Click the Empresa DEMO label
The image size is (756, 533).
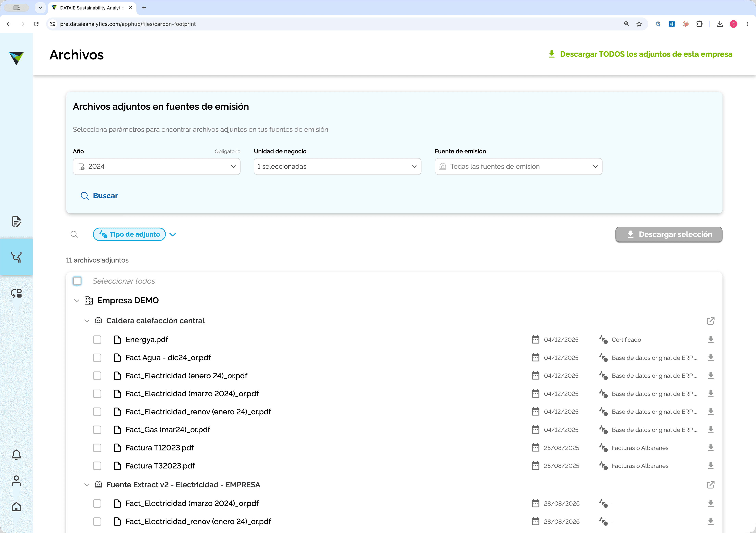point(128,300)
